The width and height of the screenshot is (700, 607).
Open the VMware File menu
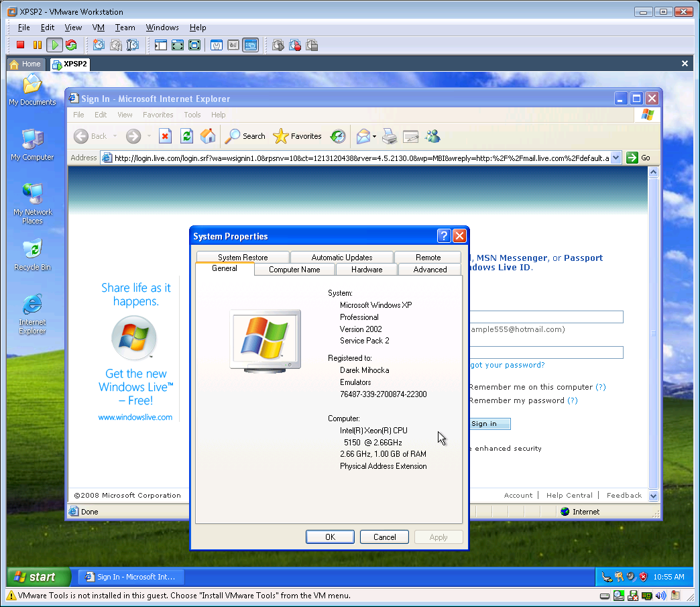[x=23, y=27]
